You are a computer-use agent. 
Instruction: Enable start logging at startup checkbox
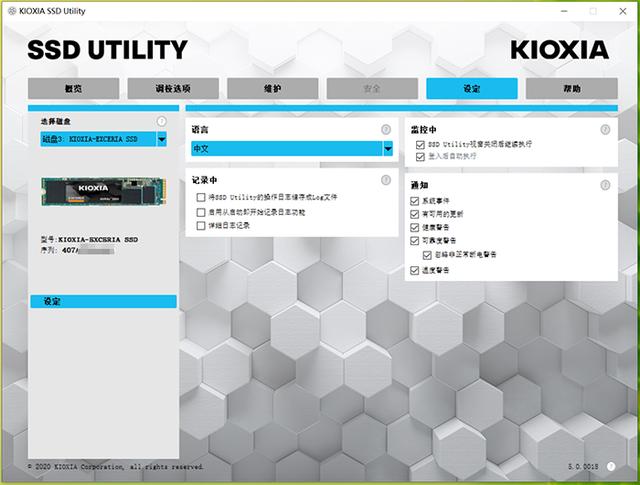point(200,212)
